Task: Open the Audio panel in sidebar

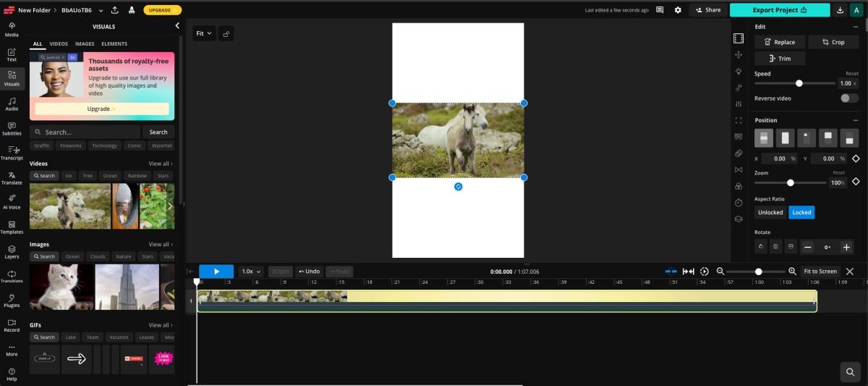Action: (12, 104)
